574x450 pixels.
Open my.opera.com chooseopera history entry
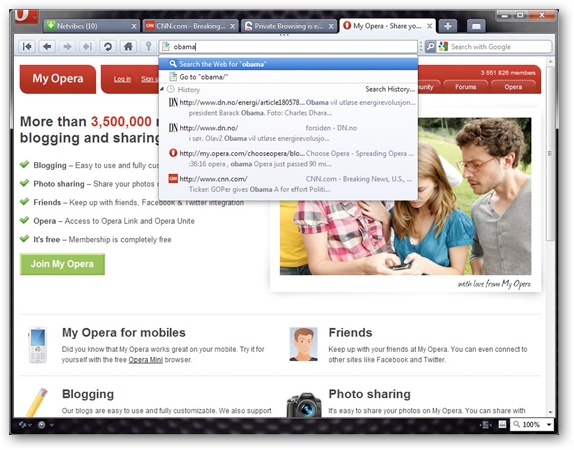(288, 159)
